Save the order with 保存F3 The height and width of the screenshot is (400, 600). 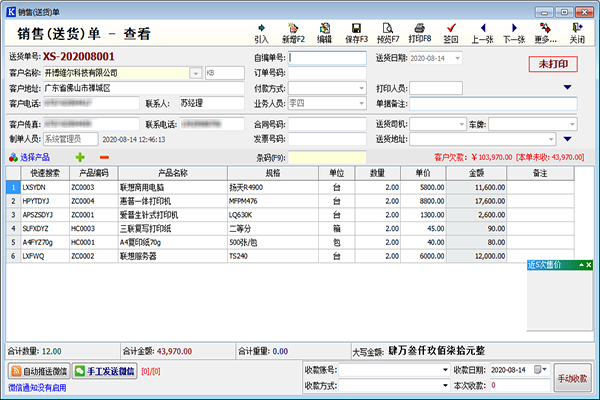pos(356,33)
